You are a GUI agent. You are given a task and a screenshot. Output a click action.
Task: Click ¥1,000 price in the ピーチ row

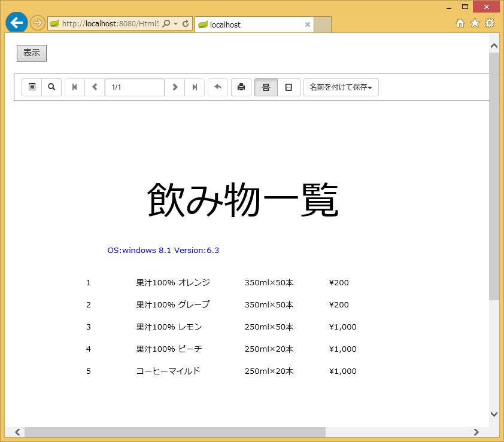[342, 349]
